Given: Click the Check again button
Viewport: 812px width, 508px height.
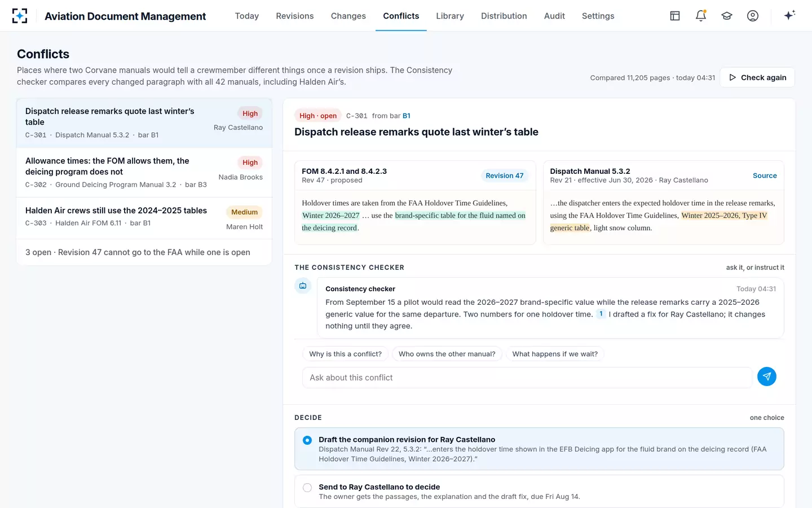Looking at the screenshot, I should (757, 77).
